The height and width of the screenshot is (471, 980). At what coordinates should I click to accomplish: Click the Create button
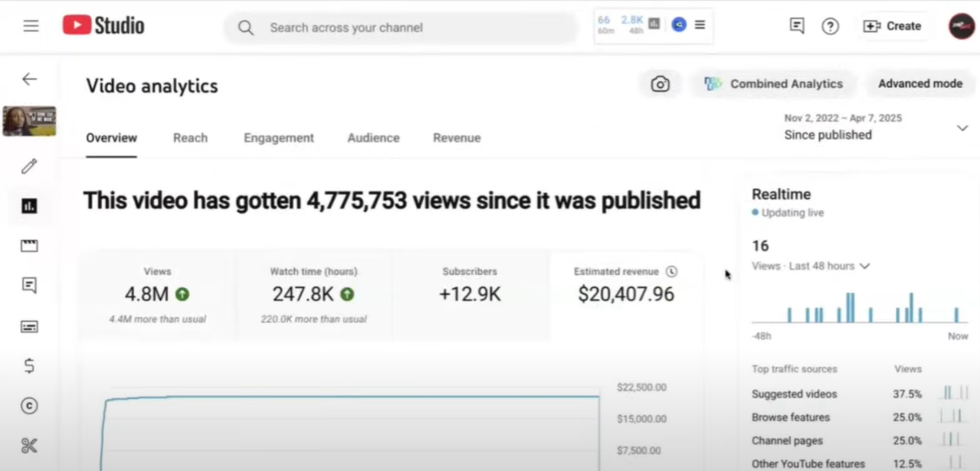pyautogui.click(x=893, y=25)
